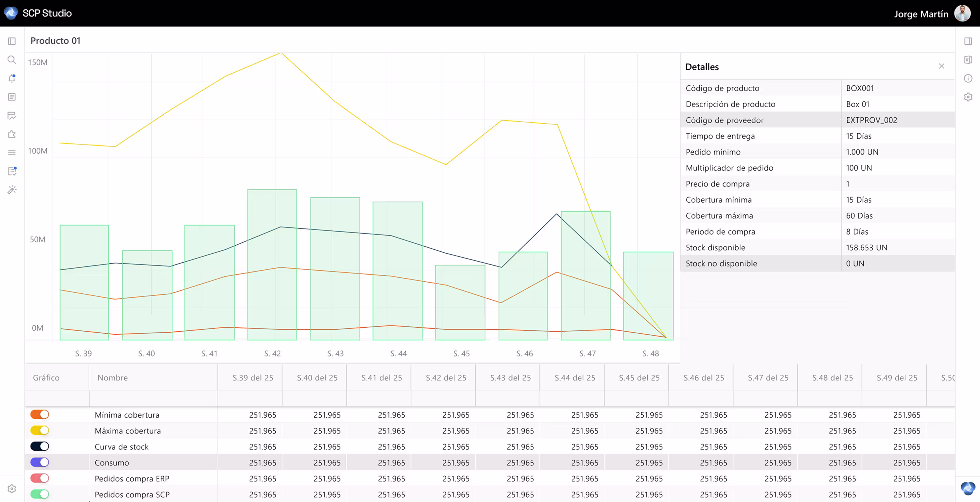Open Jorge Martín user avatar menu

point(962,14)
